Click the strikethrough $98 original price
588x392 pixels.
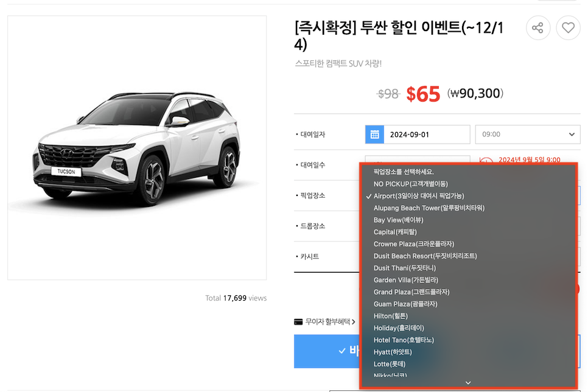coord(388,94)
